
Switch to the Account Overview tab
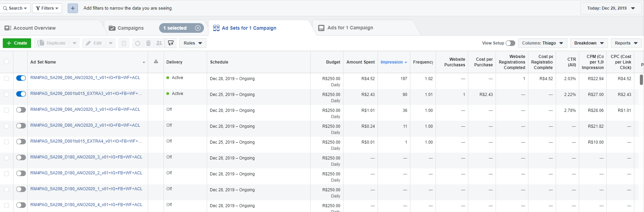pos(34,28)
